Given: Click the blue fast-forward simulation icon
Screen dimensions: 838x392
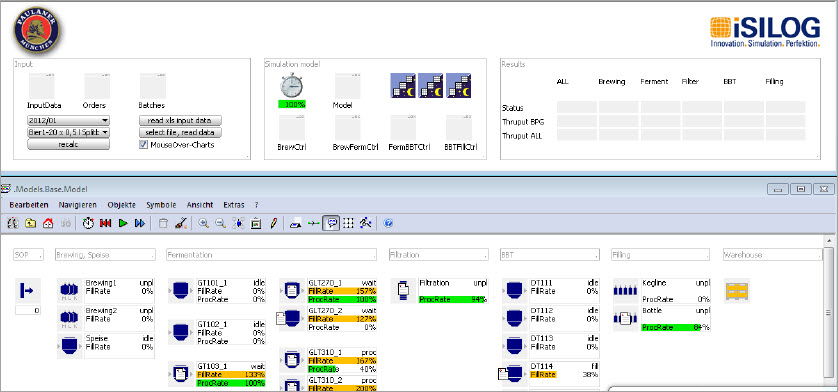Looking at the screenshot, I should point(139,224).
